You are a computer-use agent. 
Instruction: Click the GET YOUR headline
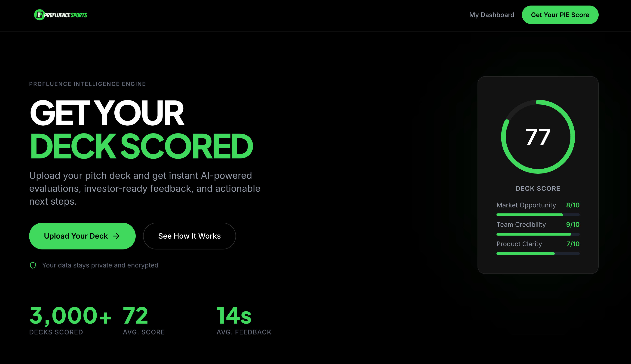pyautogui.click(x=107, y=113)
